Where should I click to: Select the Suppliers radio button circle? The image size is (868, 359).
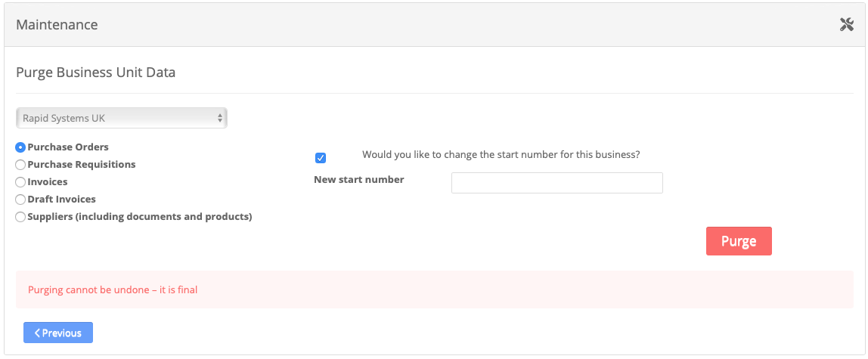click(20, 217)
